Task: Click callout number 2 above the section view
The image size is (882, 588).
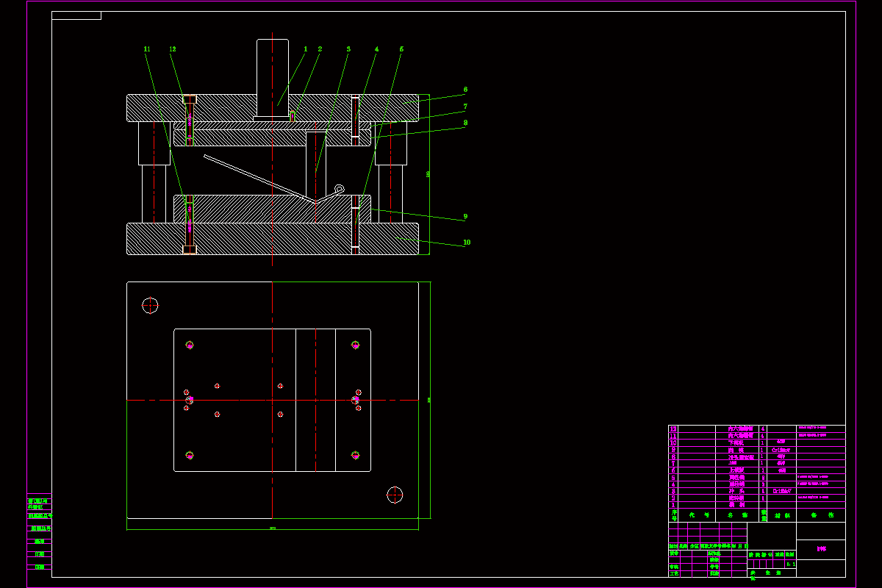Action: (x=320, y=49)
